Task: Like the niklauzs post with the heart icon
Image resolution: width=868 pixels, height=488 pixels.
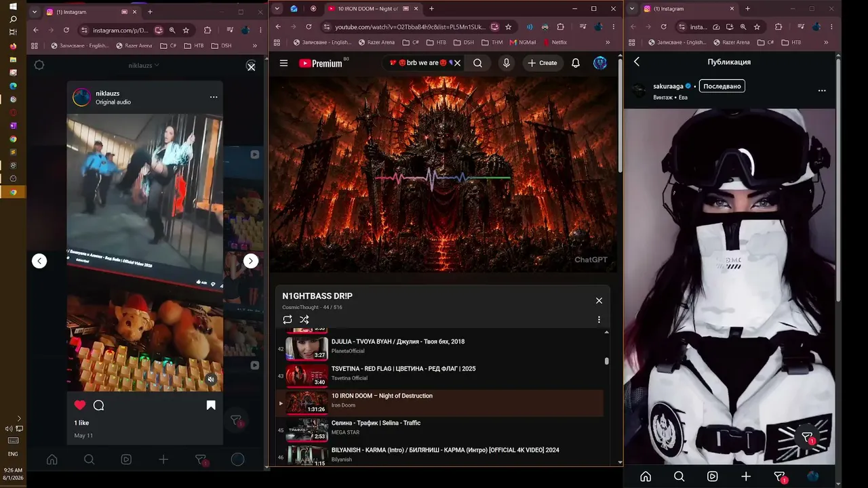Action: pyautogui.click(x=80, y=405)
